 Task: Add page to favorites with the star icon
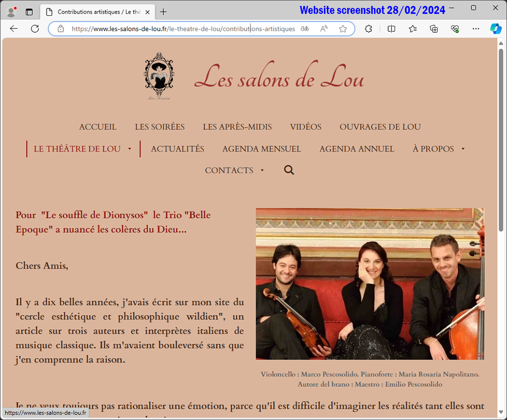tap(343, 29)
